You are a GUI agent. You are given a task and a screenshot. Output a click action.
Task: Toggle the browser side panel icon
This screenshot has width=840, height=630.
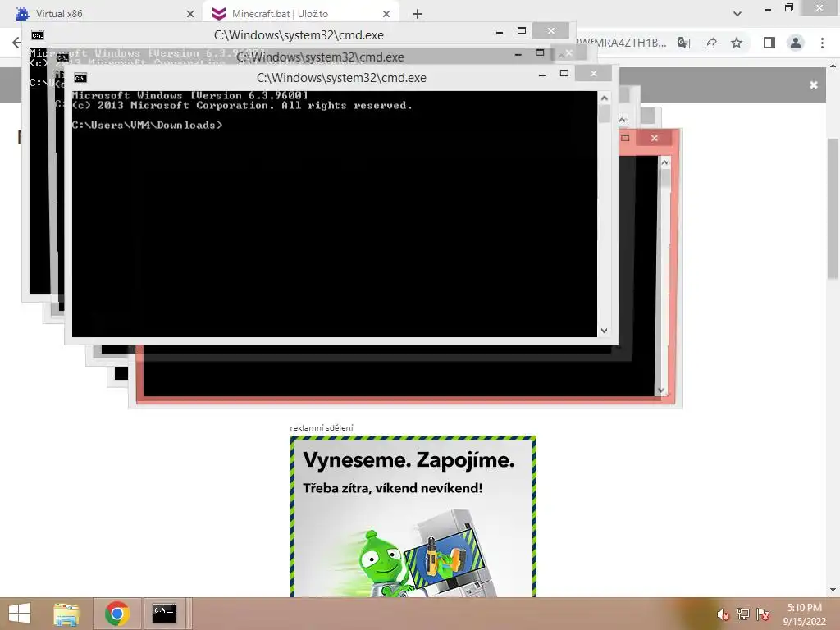point(769,43)
